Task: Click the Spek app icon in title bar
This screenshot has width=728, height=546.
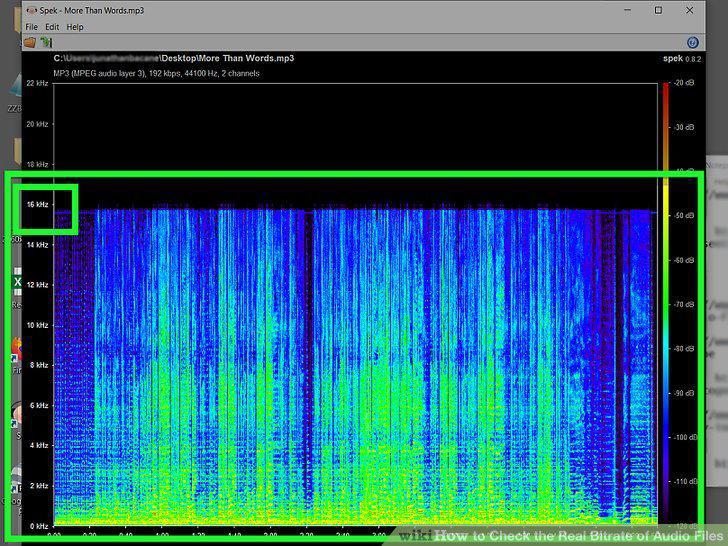Action: 32,10
